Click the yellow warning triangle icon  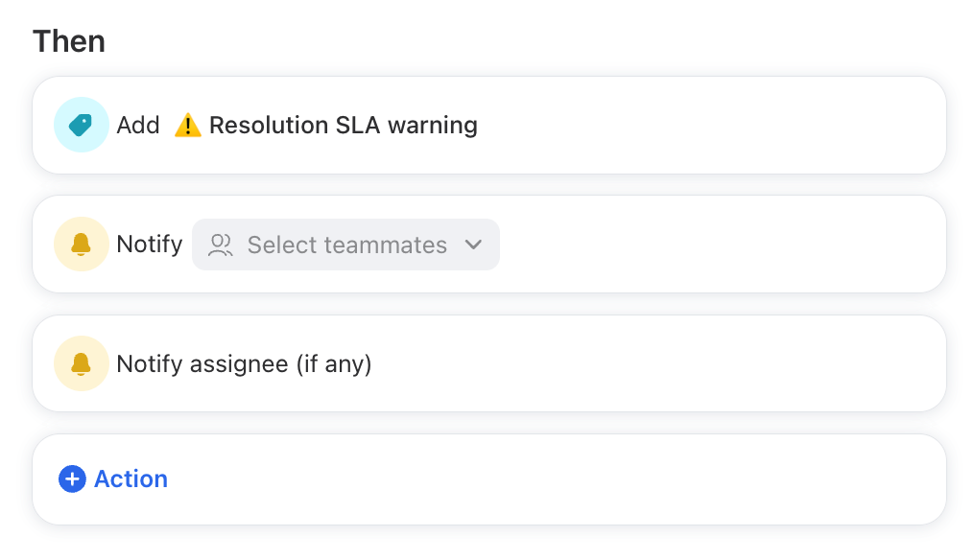(x=188, y=125)
